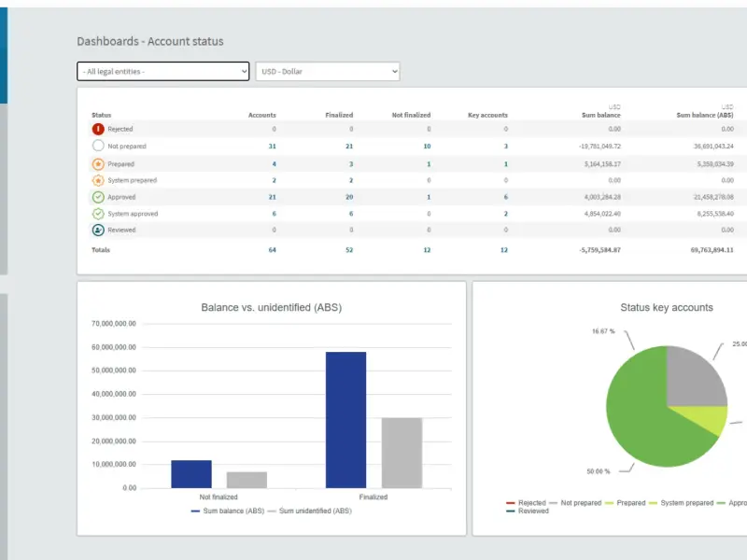Toggle System prepared pie legend entry
The image size is (747, 560).
point(682,503)
